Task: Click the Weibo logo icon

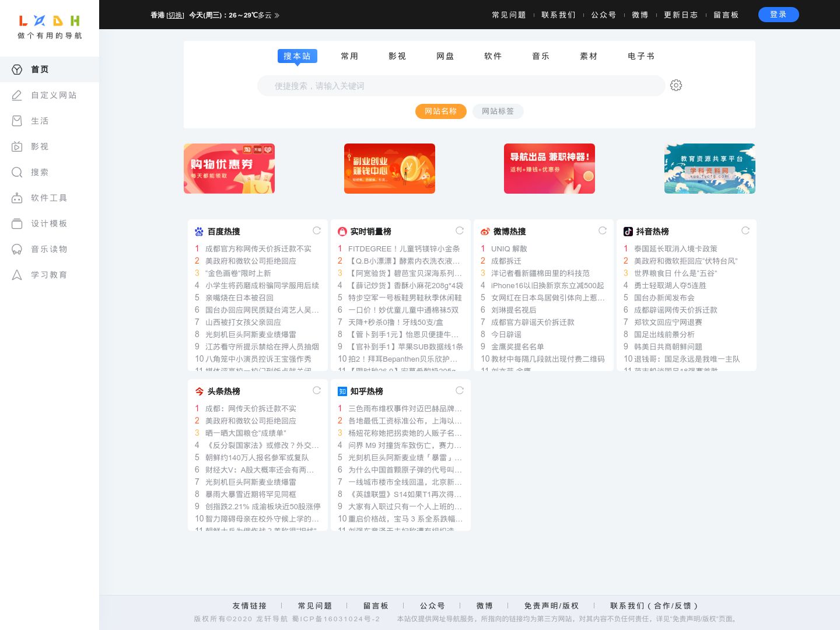Action: (485, 232)
